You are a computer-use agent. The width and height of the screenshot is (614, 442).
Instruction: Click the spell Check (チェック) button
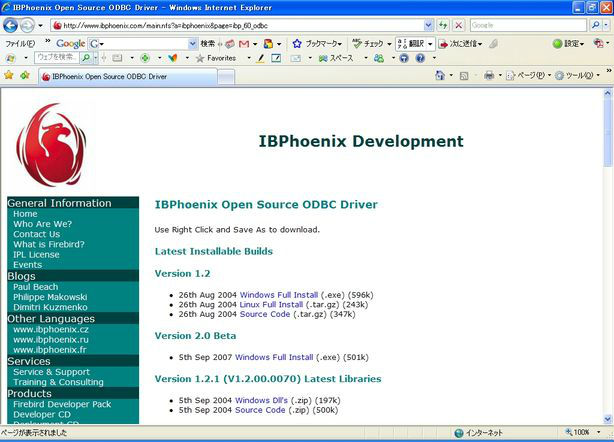[367, 43]
